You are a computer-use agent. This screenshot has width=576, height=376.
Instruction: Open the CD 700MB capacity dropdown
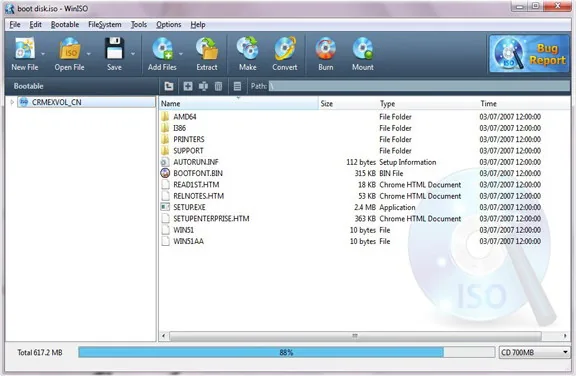pyautogui.click(x=534, y=352)
